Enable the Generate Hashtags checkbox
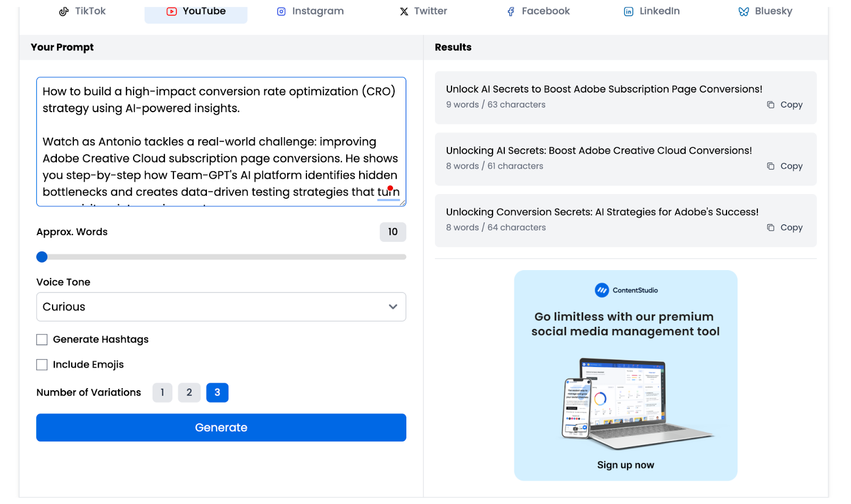 point(42,340)
